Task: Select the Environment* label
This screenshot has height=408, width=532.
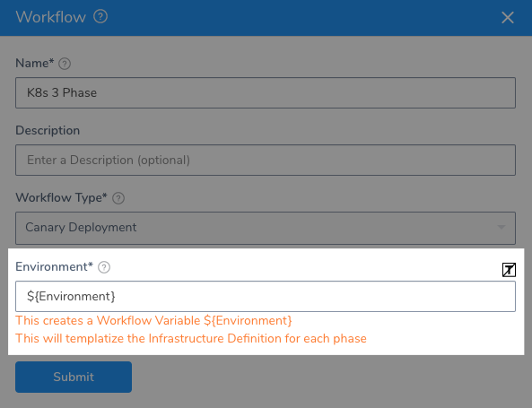Action: point(55,267)
